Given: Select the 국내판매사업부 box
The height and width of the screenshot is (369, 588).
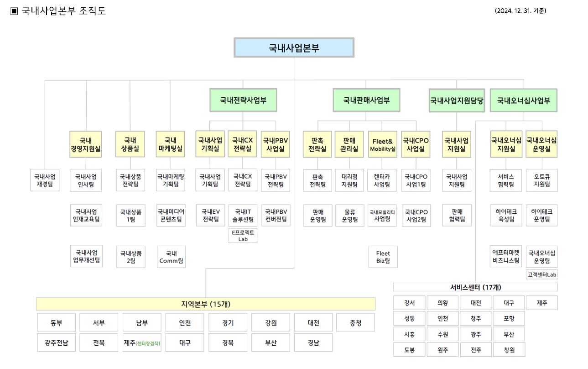Looking at the screenshot, I should [x=366, y=100].
